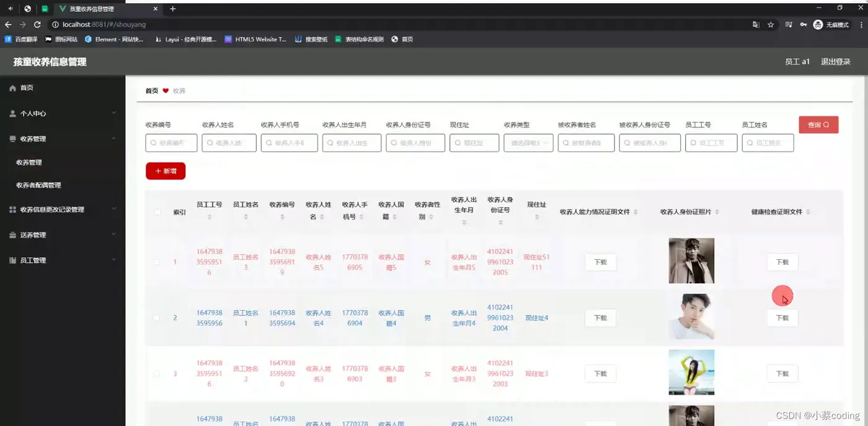Download 健康检查证明文件 for row 1
This screenshot has height=426, width=868.
pos(782,262)
